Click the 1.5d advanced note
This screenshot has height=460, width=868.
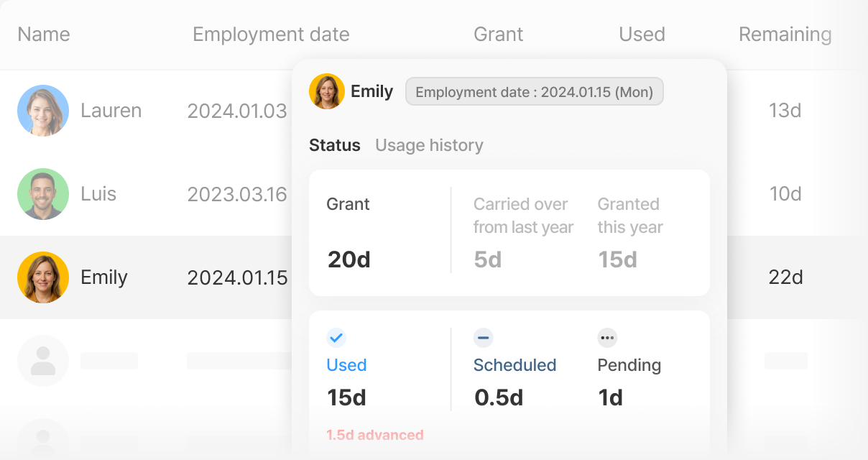pyautogui.click(x=375, y=435)
